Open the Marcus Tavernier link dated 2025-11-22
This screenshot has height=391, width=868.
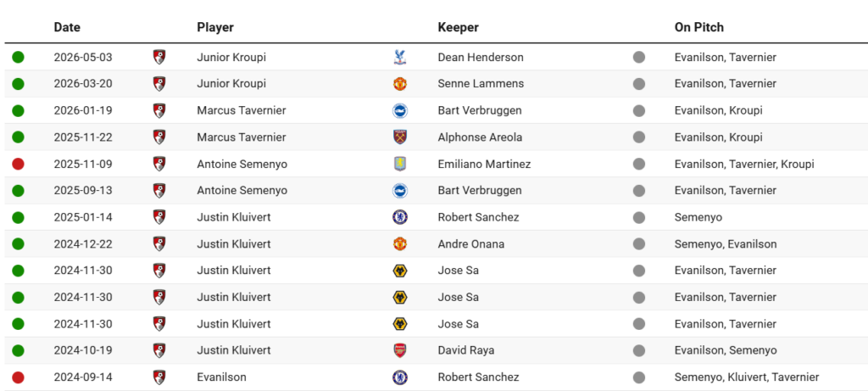pos(242,137)
